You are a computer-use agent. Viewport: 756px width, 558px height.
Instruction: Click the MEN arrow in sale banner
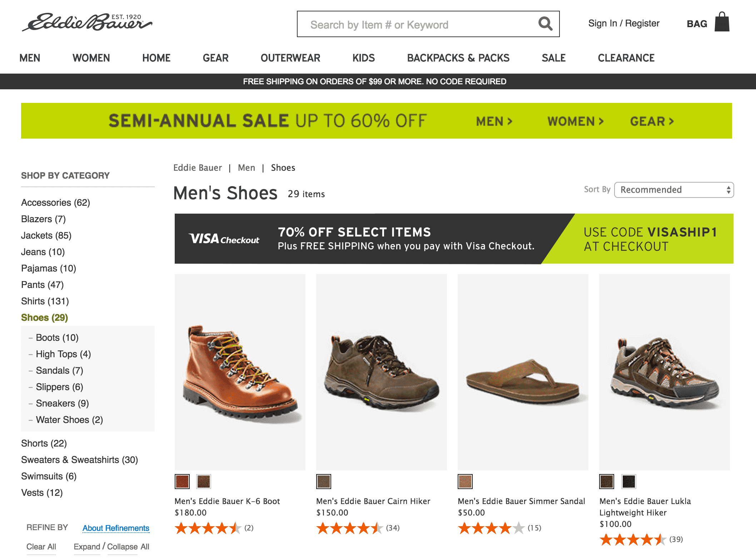click(494, 121)
